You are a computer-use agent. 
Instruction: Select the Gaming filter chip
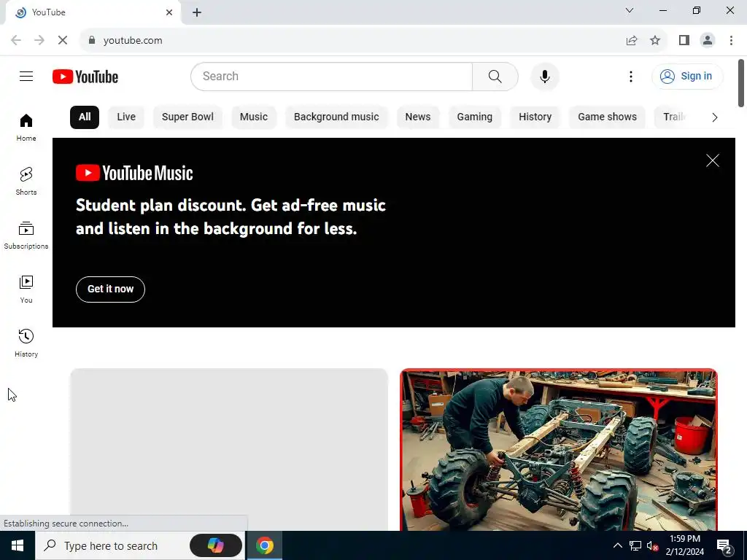point(474,117)
